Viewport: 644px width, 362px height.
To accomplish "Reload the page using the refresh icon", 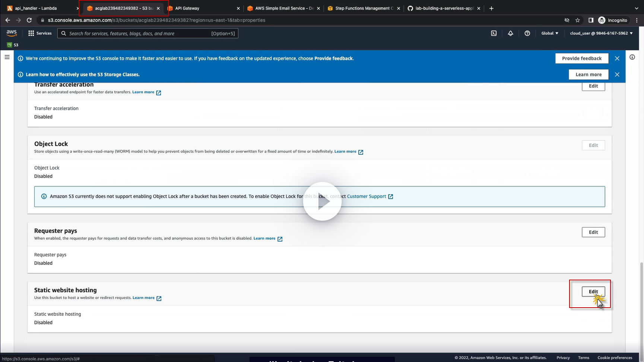I will coord(29,20).
